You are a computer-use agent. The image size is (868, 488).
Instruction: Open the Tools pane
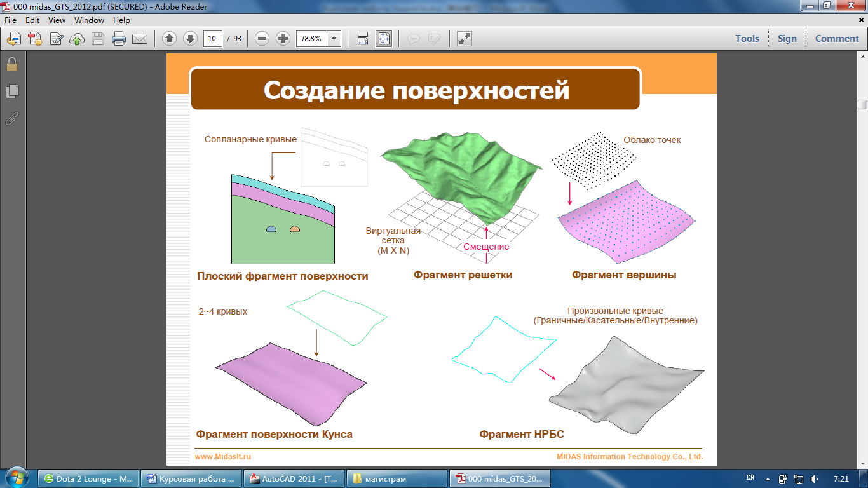click(x=747, y=39)
